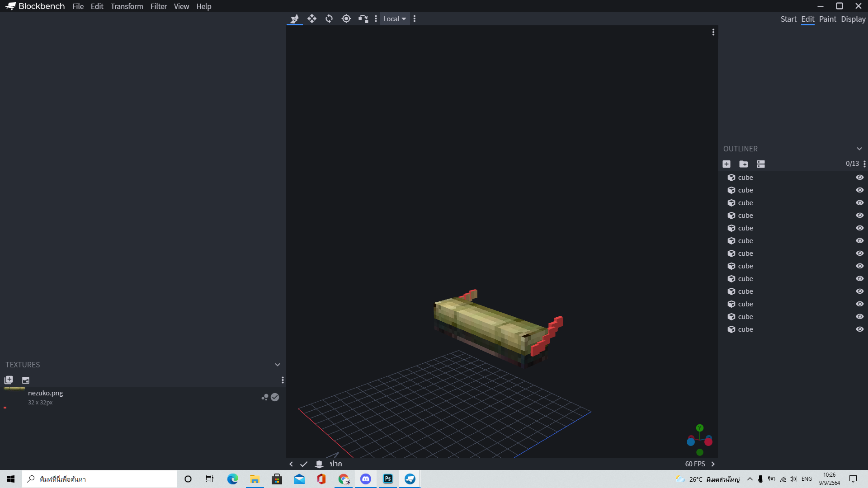Collapse the left sidebar with status bar arrow
Screen dimensions: 868x488
pyautogui.click(x=291, y=464)
